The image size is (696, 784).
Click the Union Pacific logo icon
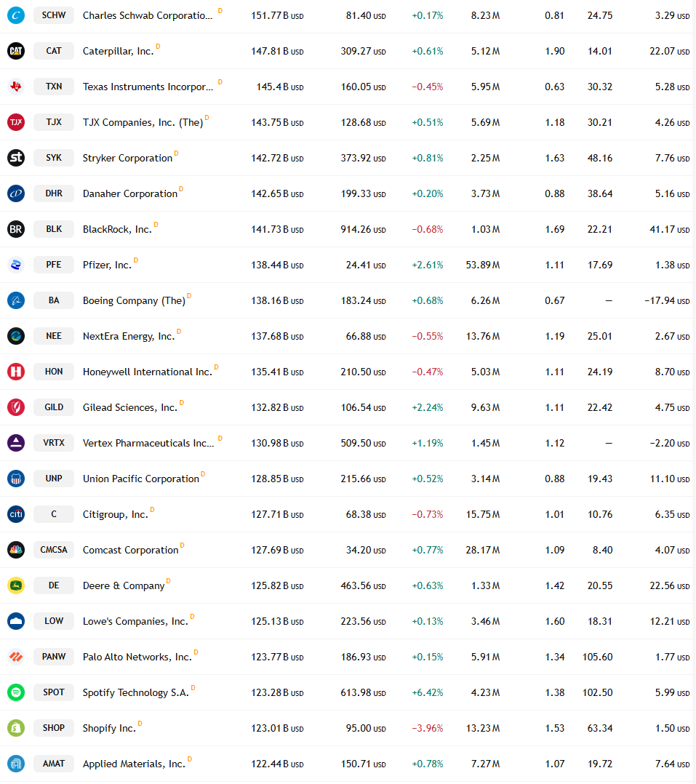pyautogui.click(x=16, y=479)
